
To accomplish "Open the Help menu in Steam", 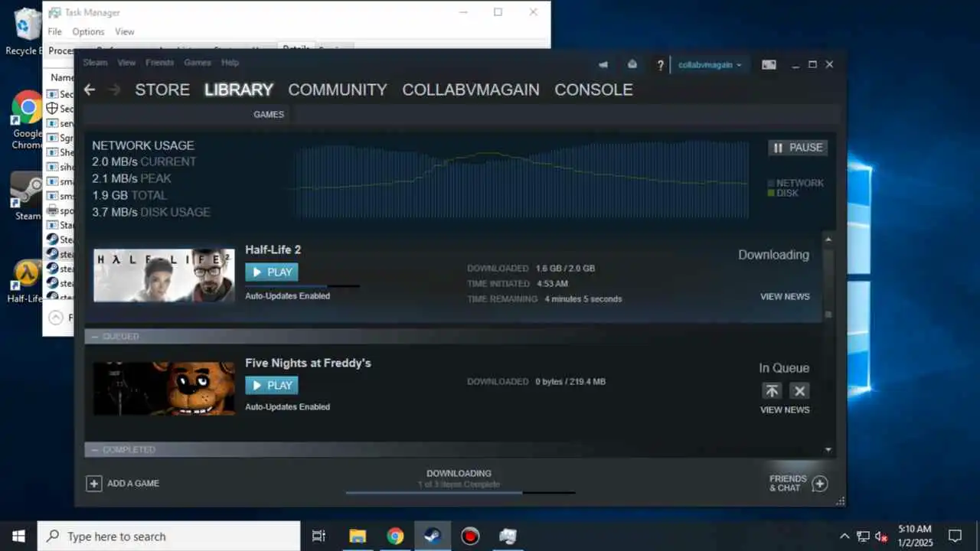I will (230, 63).
